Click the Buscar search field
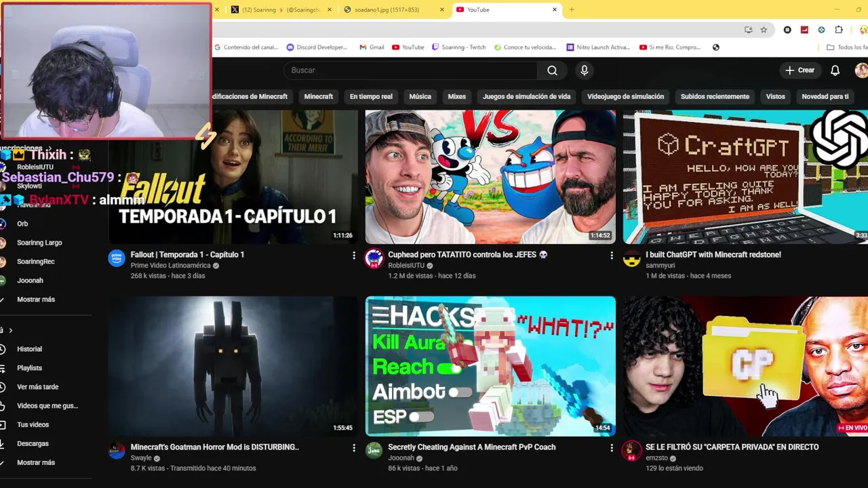The image size is (868, 488). coord(410,70)
